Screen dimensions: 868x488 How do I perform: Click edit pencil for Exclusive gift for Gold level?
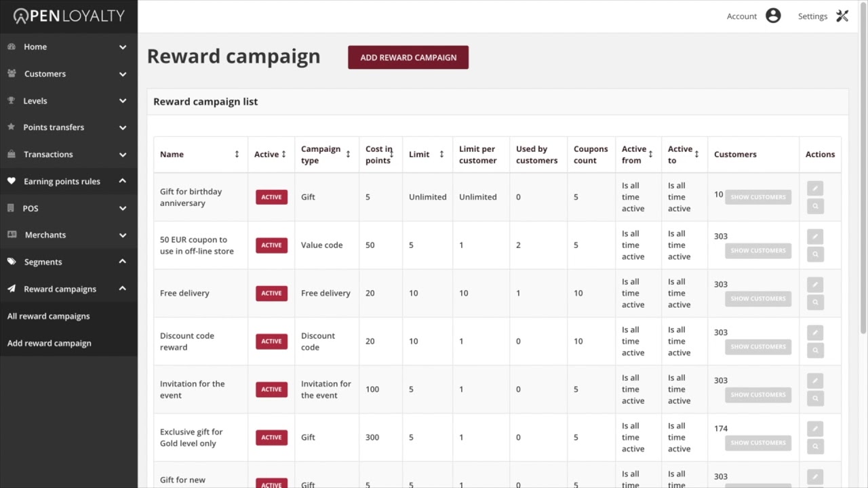tap(815, 429)
